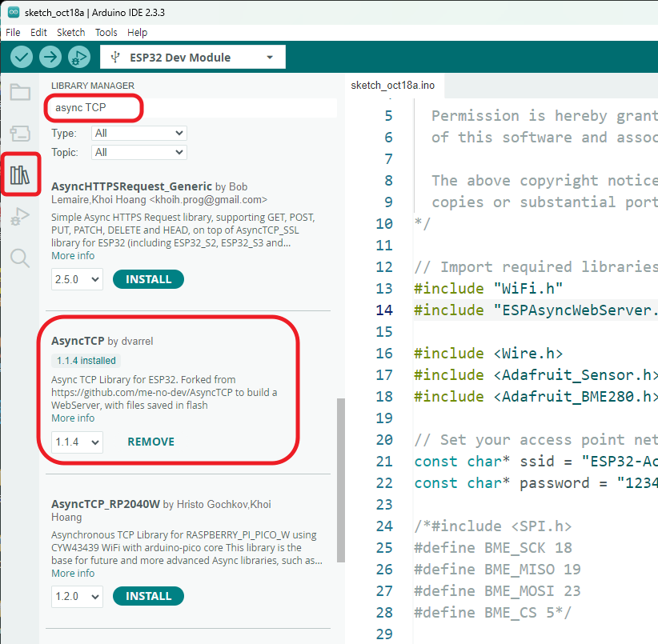Open More info for AsyncHTTPSRequest_Generic
The height and width of the screenshot is (644, 658).
(73, 256)
